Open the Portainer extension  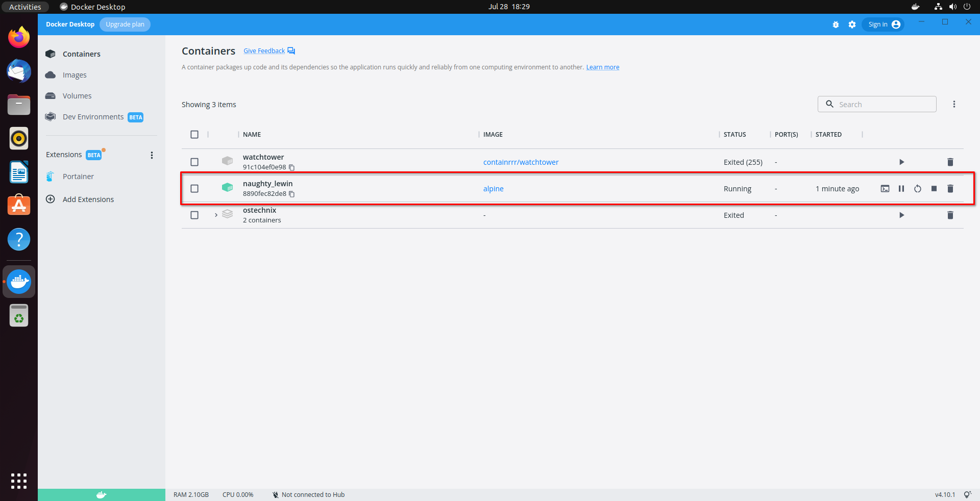tap(77, 177)
